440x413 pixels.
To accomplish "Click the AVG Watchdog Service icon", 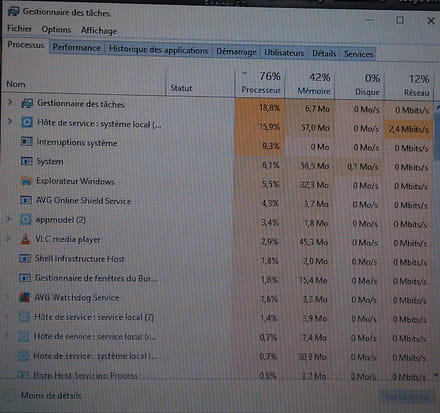I will point(24,297).
